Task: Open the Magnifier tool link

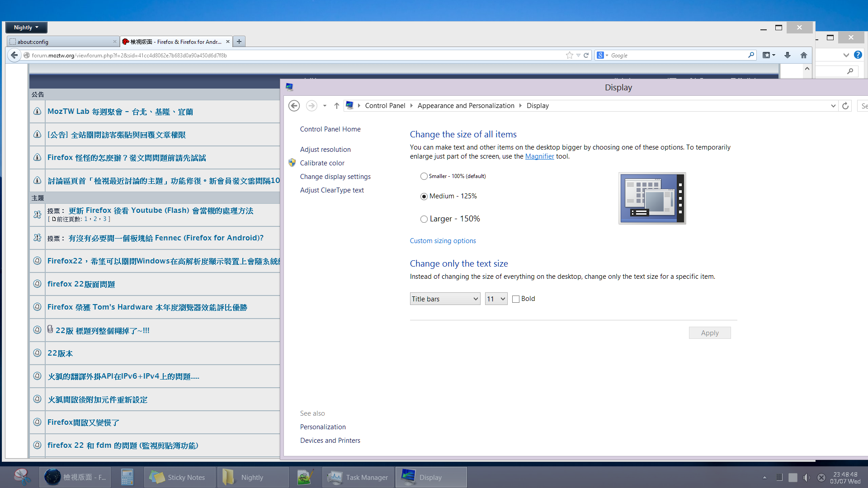Action: point(539,156)
